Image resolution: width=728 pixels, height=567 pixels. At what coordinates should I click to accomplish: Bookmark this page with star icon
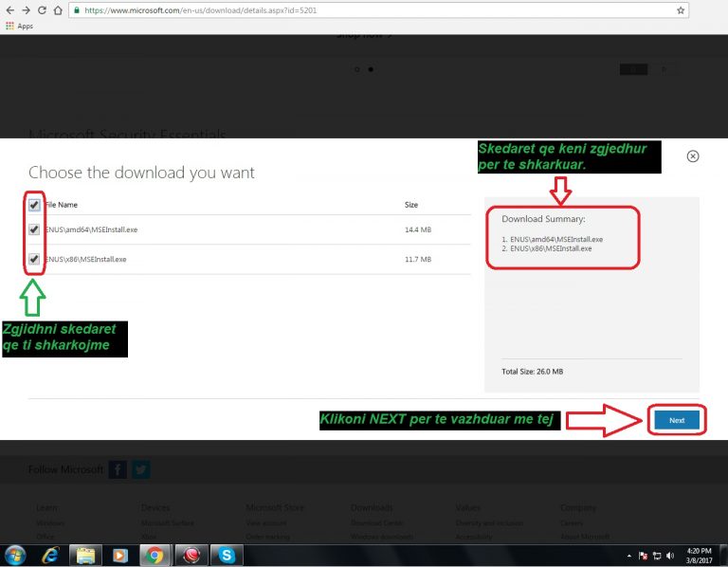tap(681, 10)
